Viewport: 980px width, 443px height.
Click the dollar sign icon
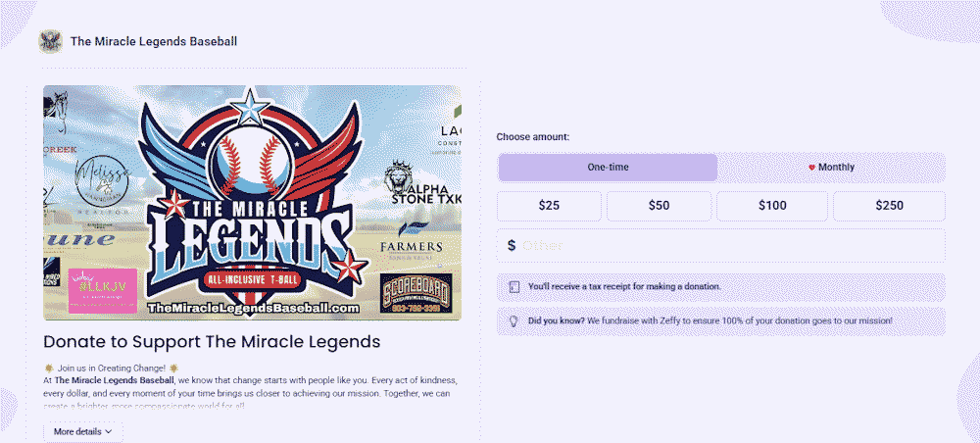click(512, 246)
